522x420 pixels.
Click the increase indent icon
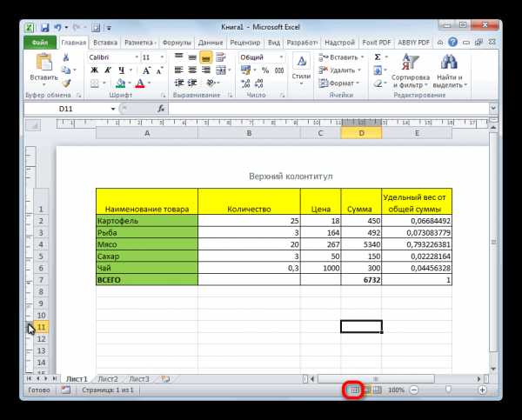[x=192, y=83]
